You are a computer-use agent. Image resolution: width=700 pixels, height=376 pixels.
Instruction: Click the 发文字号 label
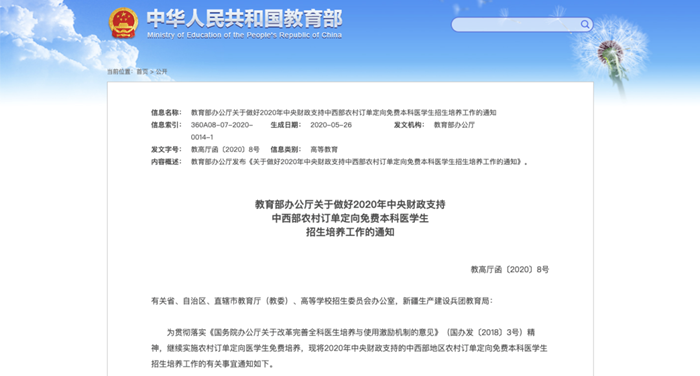[166, 150]
